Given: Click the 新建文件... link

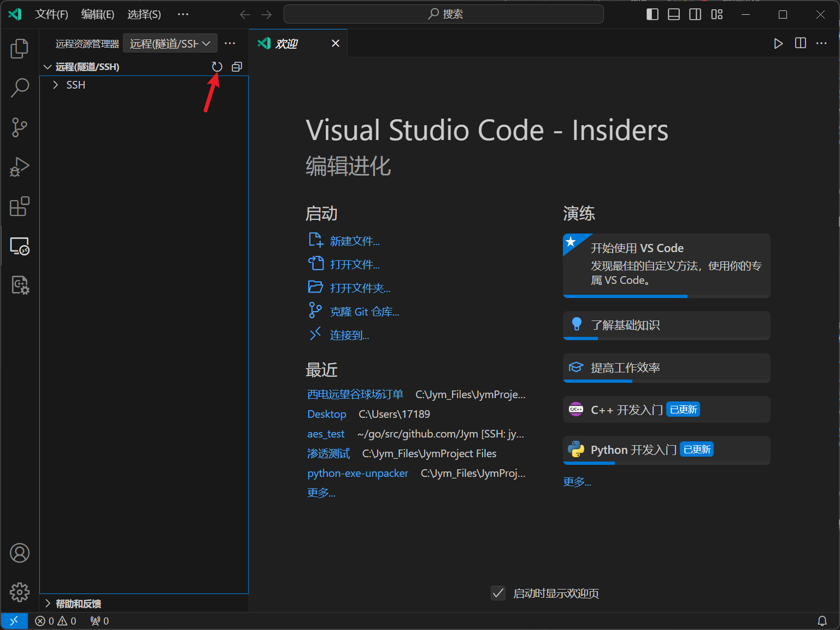Looking at the screenshot, I should pos(355,241).
